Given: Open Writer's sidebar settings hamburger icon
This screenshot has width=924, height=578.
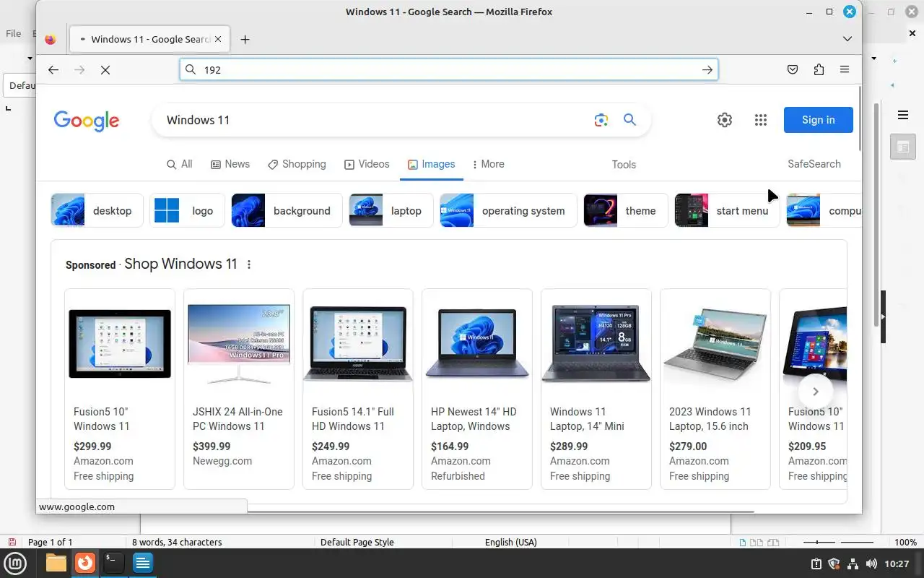Looking at the screenshot, I should (902, 115).
